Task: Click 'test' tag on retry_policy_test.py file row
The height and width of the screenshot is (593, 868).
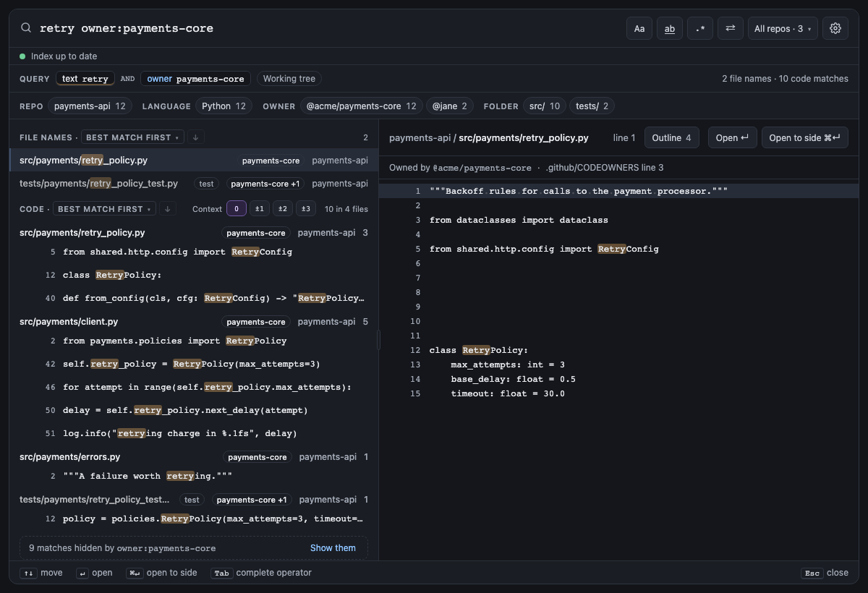Action: pos(207,184)
